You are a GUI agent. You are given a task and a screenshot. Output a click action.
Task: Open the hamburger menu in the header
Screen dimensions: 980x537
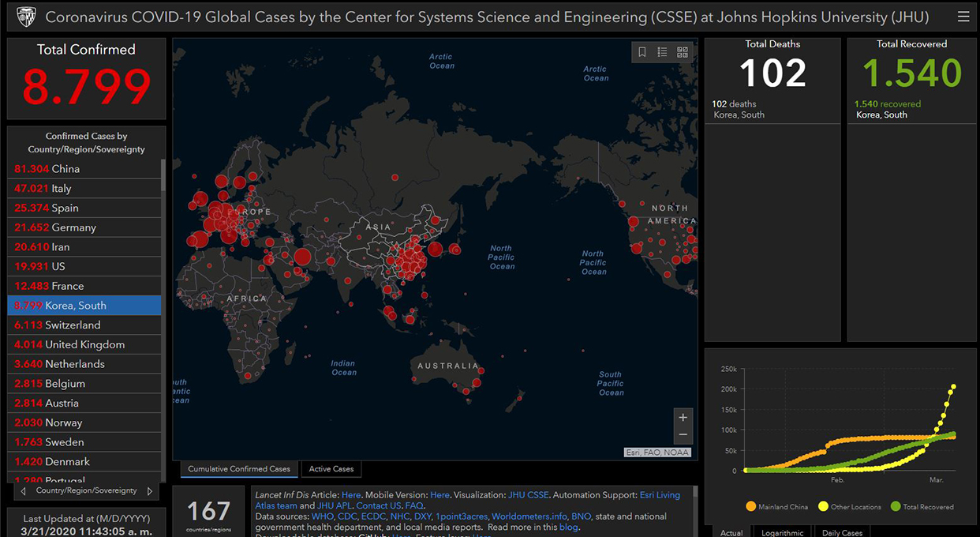pyautogui.click(x=963, y=17)
